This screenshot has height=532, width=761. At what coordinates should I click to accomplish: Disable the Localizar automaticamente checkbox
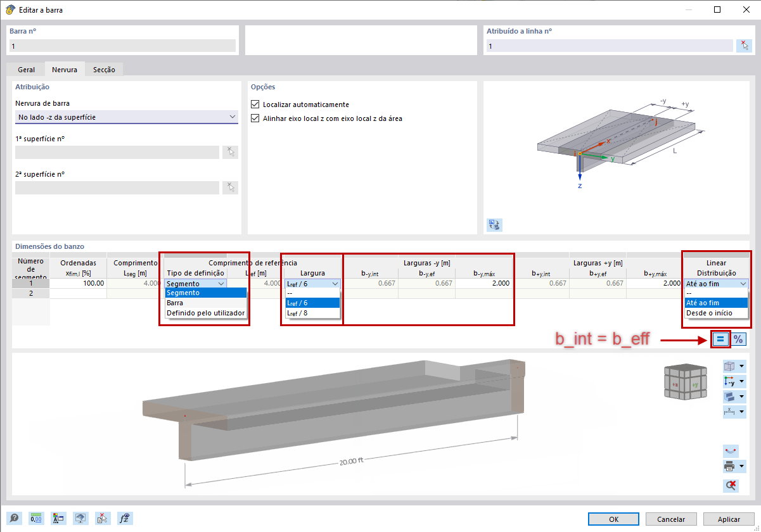click(255, 104)
